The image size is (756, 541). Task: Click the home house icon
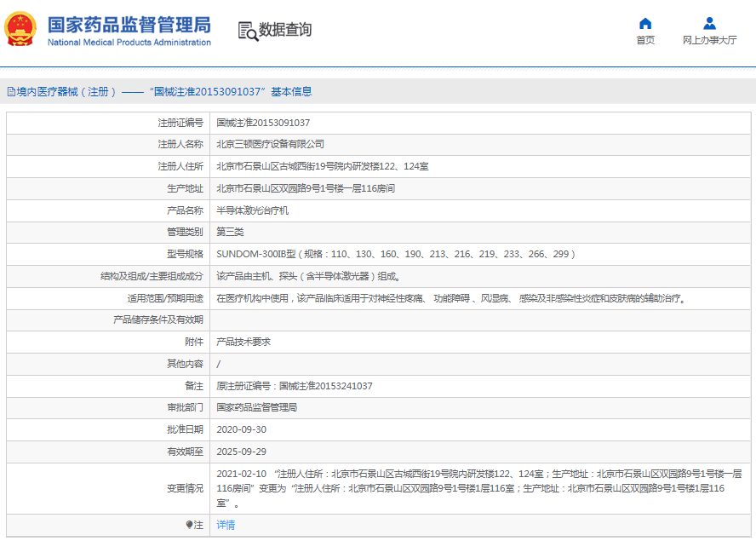pos(645,23)
